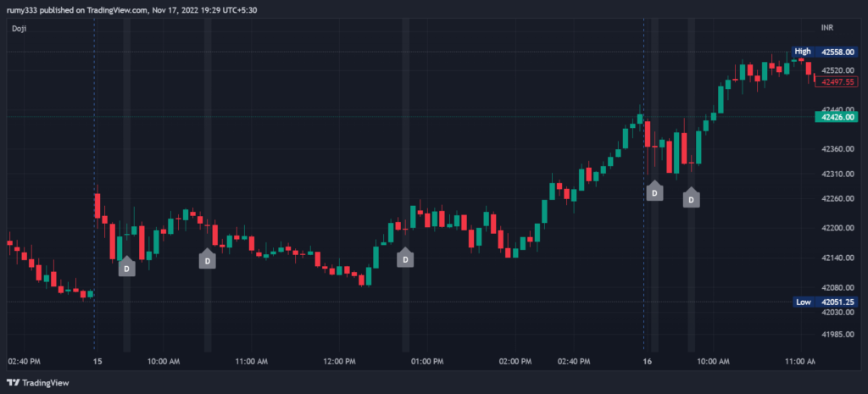The height and width of the screenshot is (394, 868).
Task: Click the 12:00 PM time axis label
Action: pyautogui.click(x=337, y=361)
